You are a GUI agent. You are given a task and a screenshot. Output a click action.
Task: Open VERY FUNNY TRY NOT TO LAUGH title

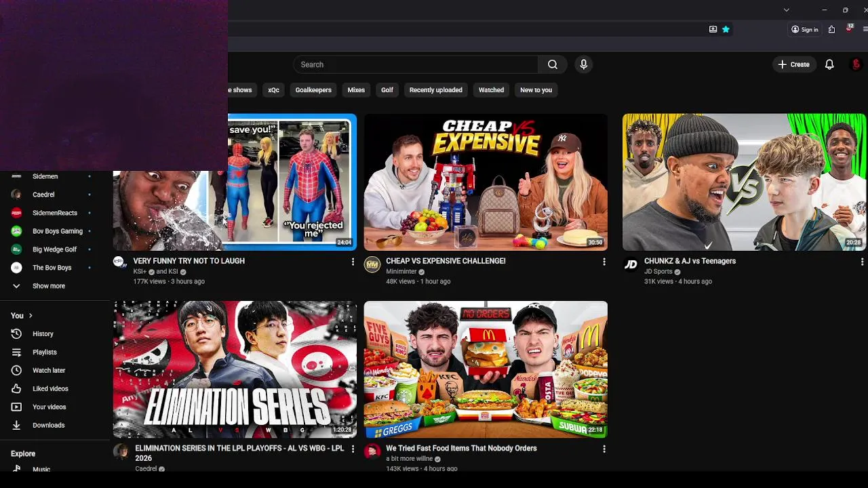[x=189, y=261]
